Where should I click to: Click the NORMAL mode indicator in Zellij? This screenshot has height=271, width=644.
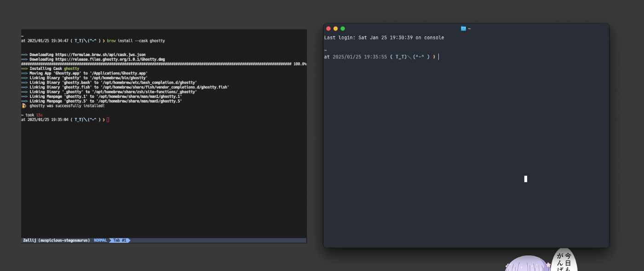tap(100, 240)
